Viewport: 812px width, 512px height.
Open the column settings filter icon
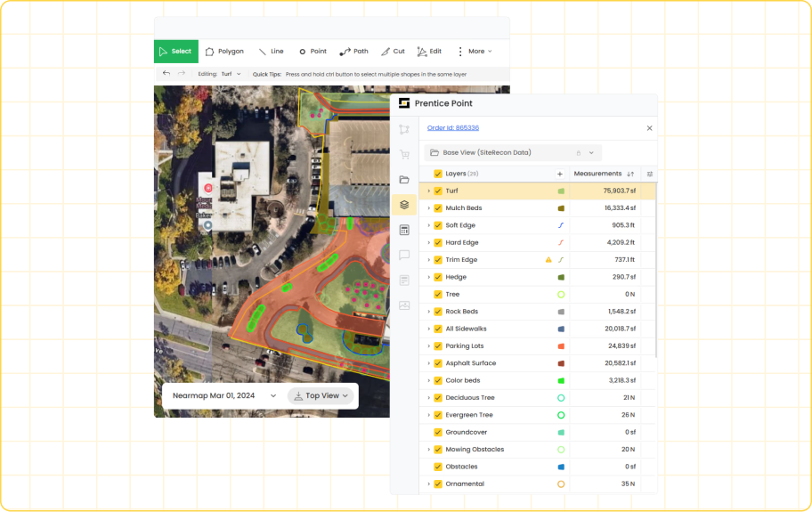point(650,174)
